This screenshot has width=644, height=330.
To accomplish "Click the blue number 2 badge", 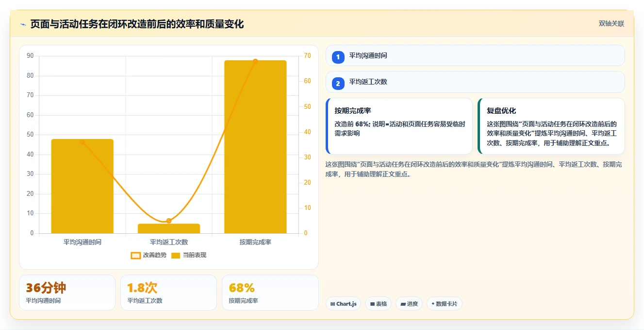I will pos(338,84).
